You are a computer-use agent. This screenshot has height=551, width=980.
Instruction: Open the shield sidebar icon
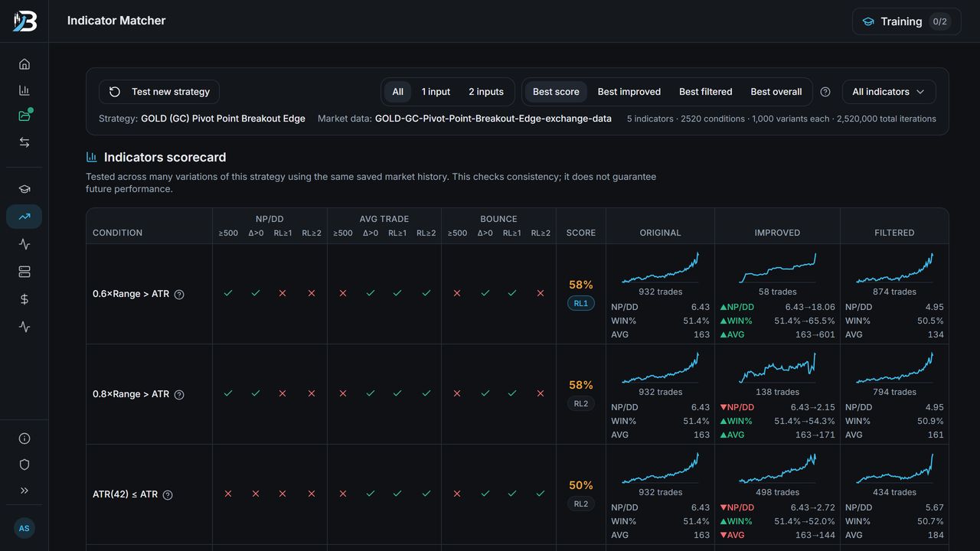click(x=24, y=465)
